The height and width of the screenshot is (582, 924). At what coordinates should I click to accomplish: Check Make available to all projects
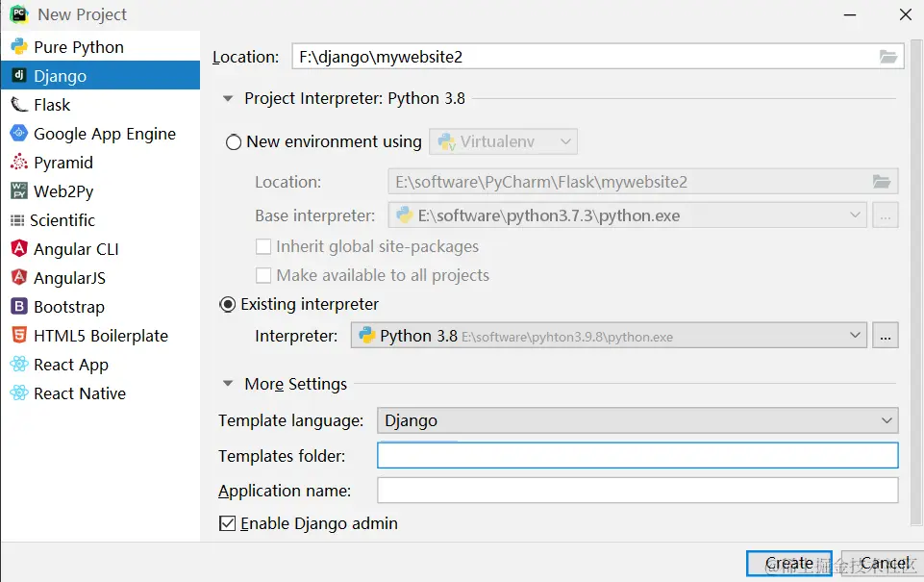coord(262,275)
